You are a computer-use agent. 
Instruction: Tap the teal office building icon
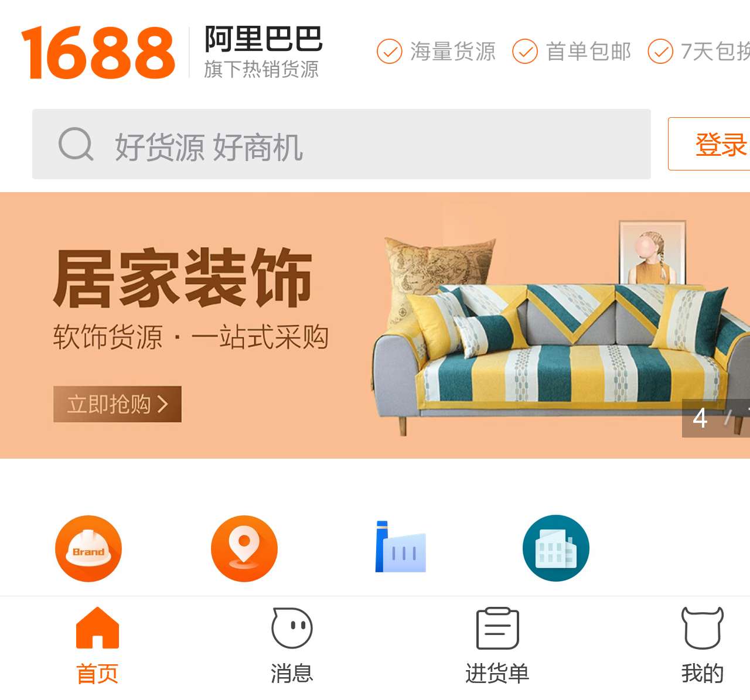(x=555, y=548)
